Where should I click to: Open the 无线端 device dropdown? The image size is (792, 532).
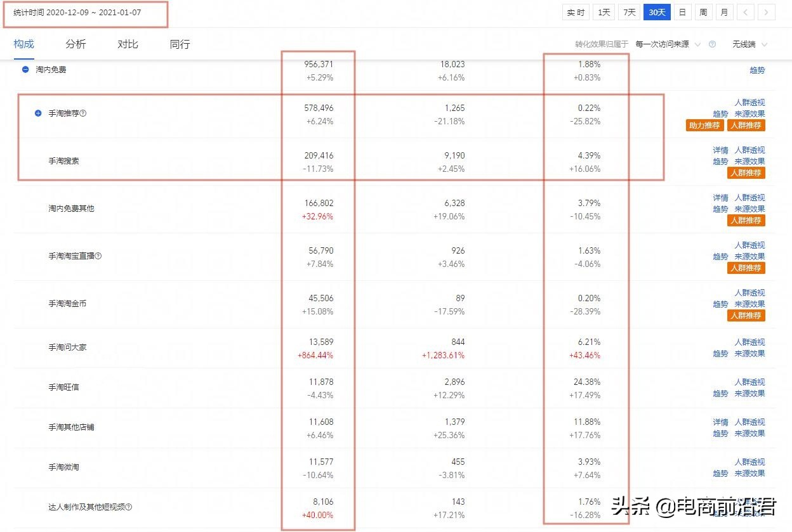(x=749, y=44)
